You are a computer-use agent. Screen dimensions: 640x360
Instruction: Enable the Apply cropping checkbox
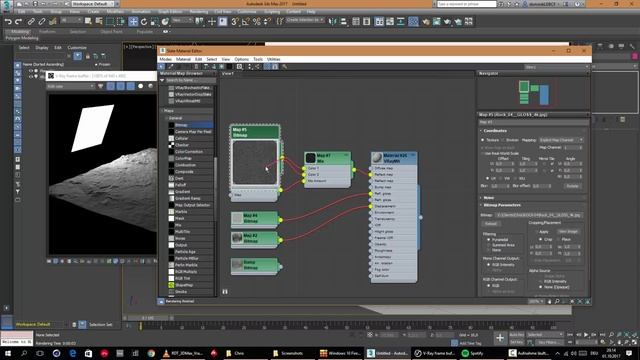click(x=536, y=232)
